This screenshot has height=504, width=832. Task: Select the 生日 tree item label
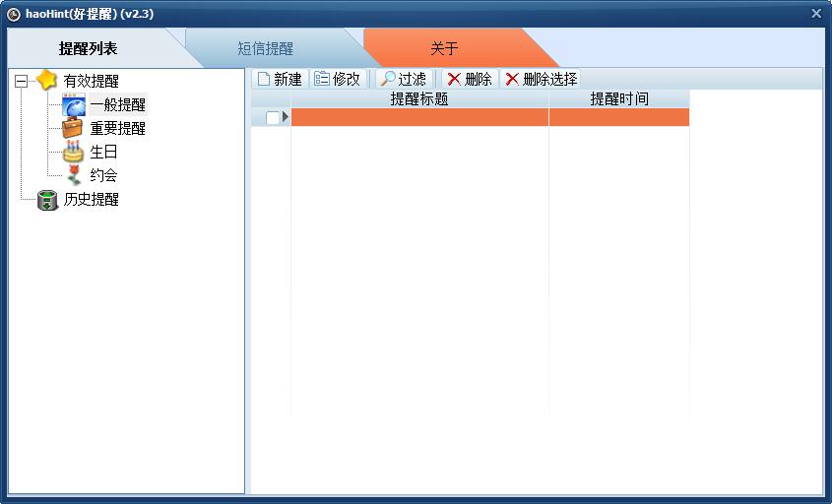(x=104, y=152)
